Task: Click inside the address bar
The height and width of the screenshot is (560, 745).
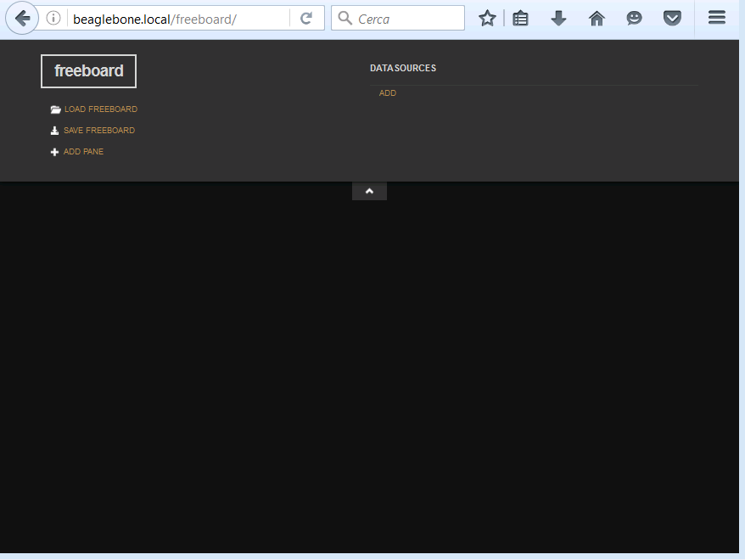Action: [170, 17]
